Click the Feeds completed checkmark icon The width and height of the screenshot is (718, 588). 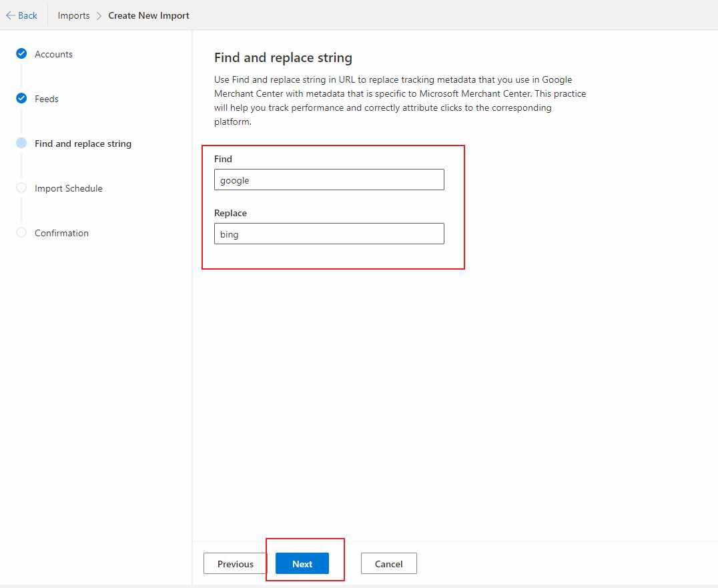point(21,98)
